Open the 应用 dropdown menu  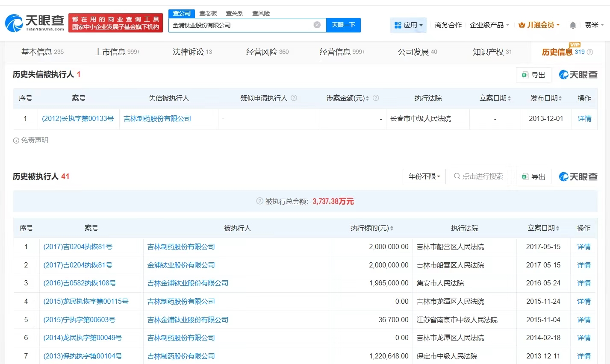[408, 25]
